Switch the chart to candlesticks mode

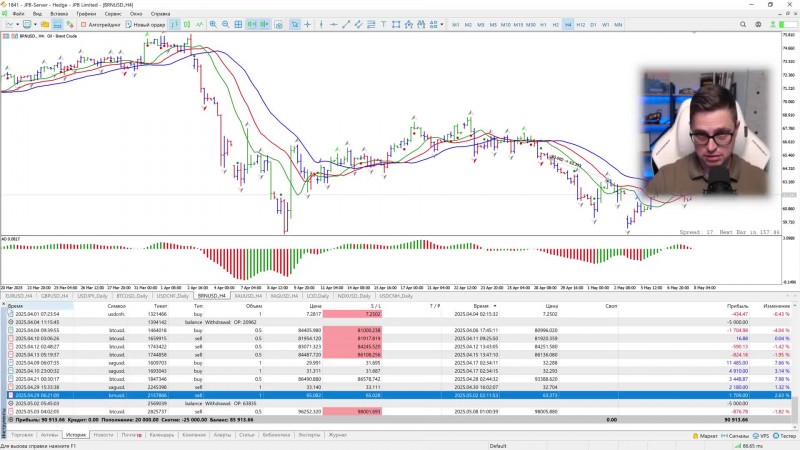(x=187, y=24)
